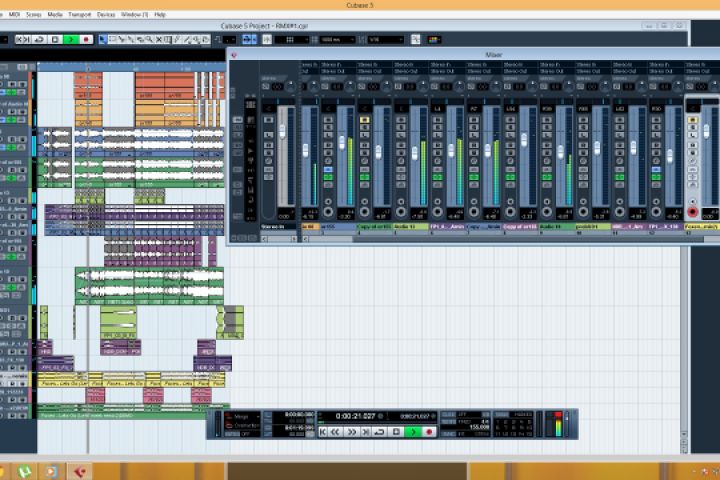Open the Devices menu
720x480 pixels.
click(x=106, y=15)
